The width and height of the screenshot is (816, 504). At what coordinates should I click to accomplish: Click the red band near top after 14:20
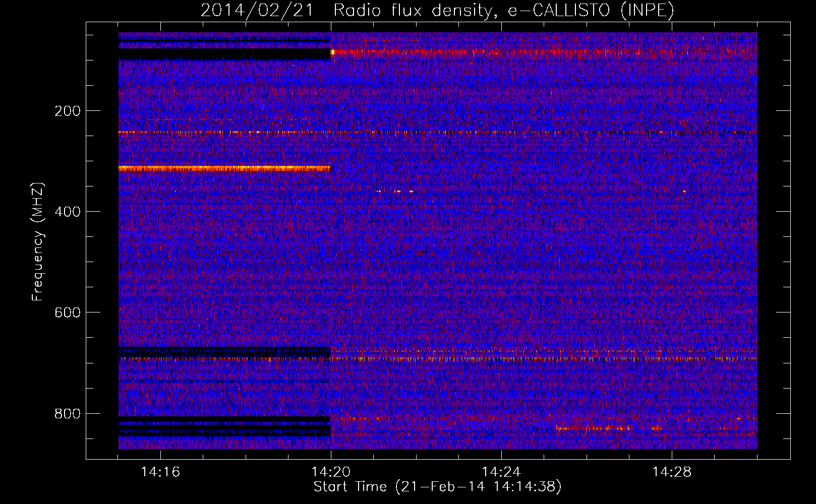[544, 52]
